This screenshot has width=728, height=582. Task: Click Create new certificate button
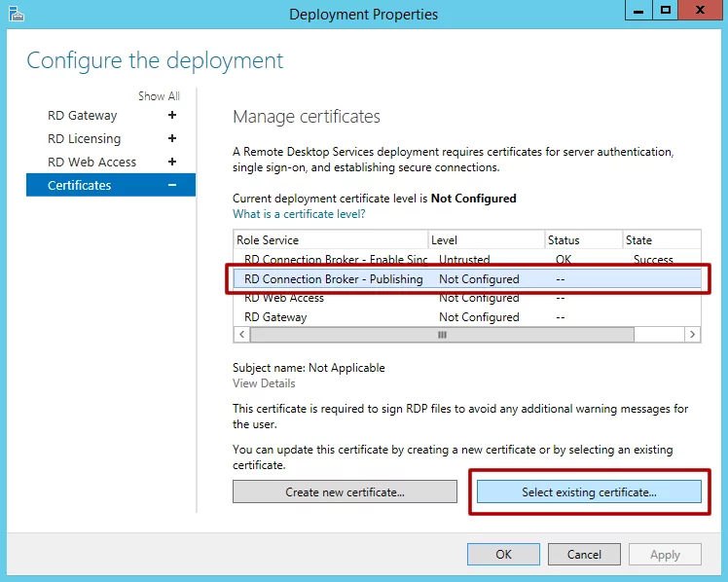pos(345,492)
